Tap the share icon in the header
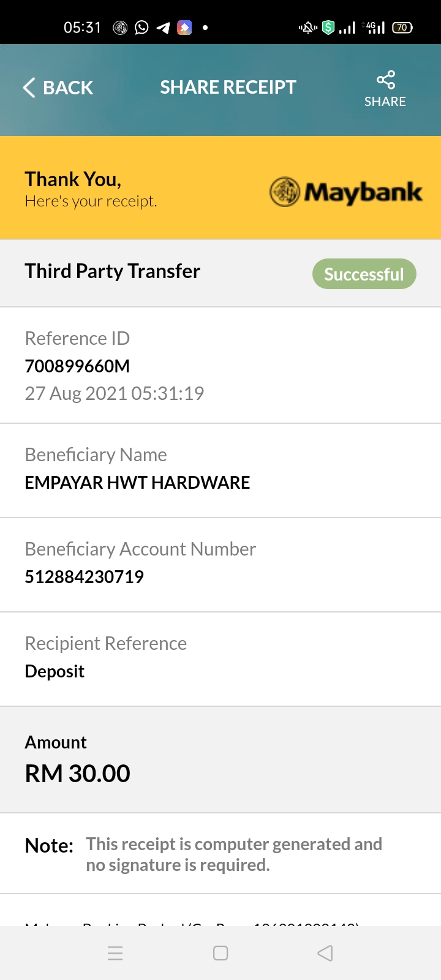 tap(385, 80)
